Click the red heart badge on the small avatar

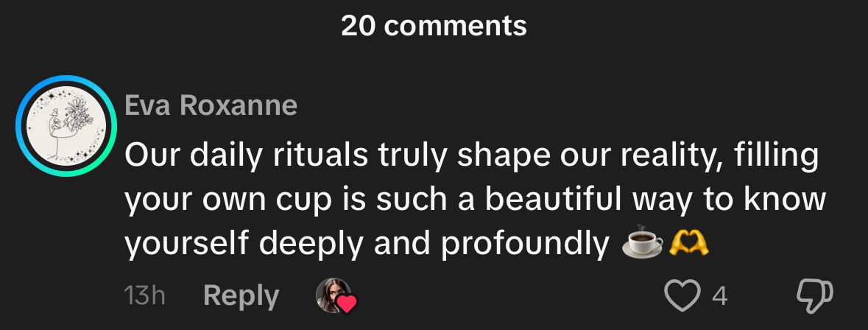point(347,303)
